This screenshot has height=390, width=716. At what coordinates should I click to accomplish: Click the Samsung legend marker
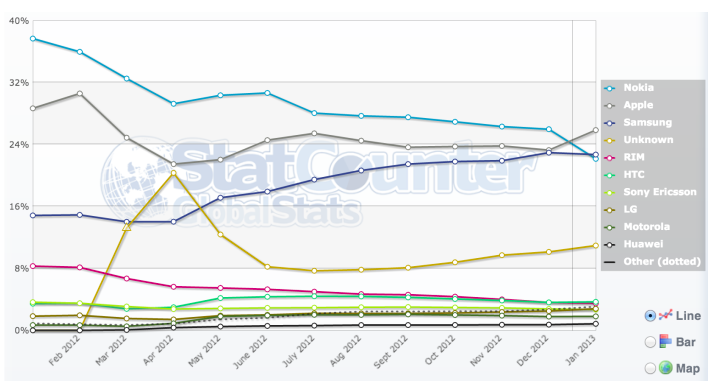point(610,123)
